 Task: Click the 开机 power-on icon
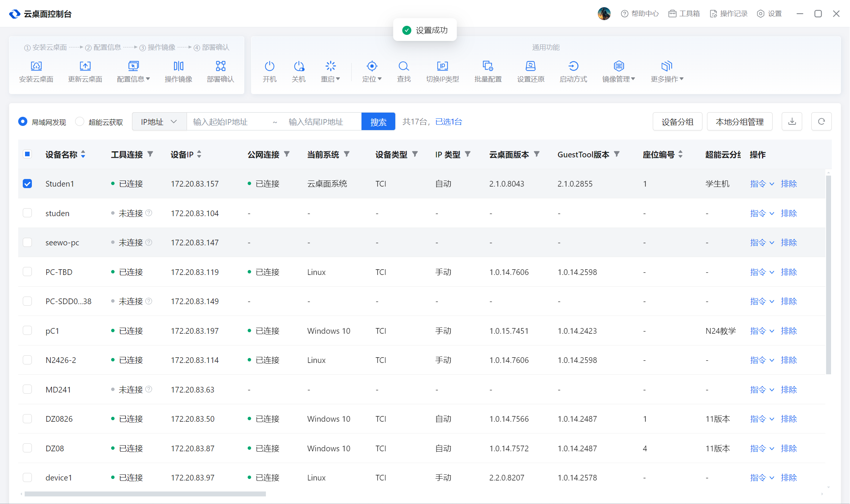[269, 67]
